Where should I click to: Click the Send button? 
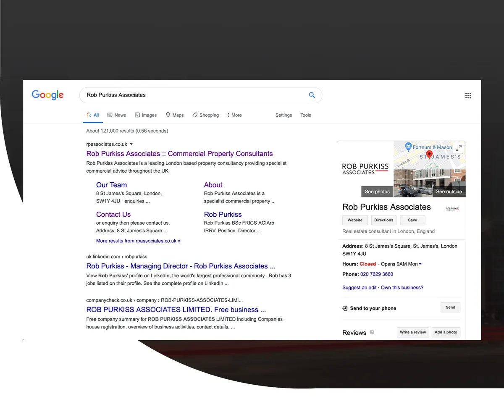coord(451,307)
